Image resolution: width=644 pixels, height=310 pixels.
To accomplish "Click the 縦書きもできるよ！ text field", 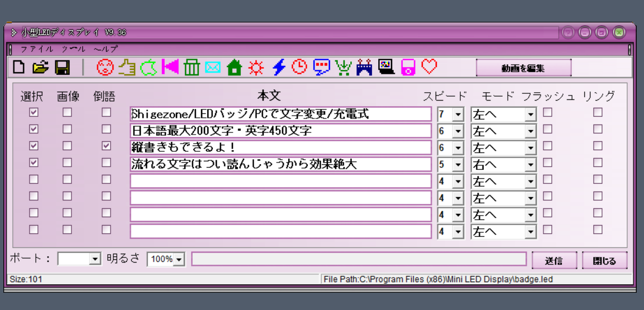I will (280, 148).
